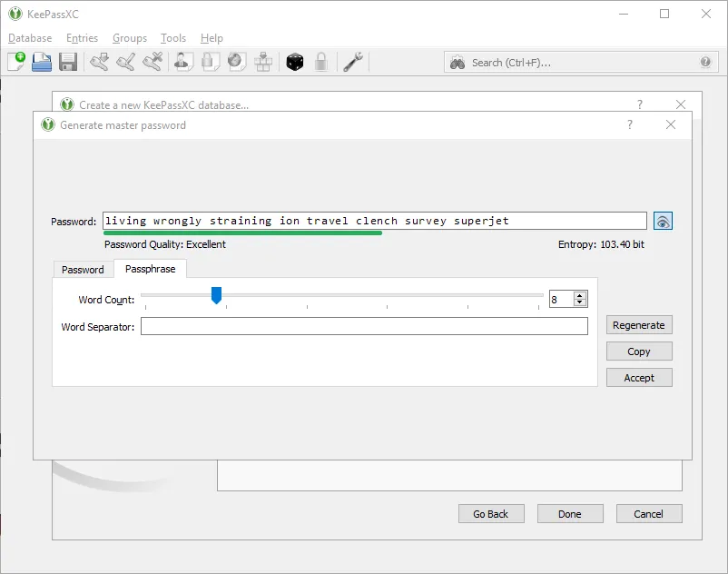Click the search help question icon
728x574 pixels.
tap(705, 62)
